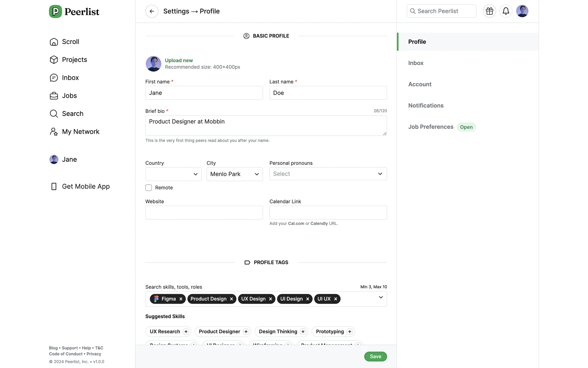Click the back arrow icon
This screenshot has width=588, height=368.
tap(152, 11)
